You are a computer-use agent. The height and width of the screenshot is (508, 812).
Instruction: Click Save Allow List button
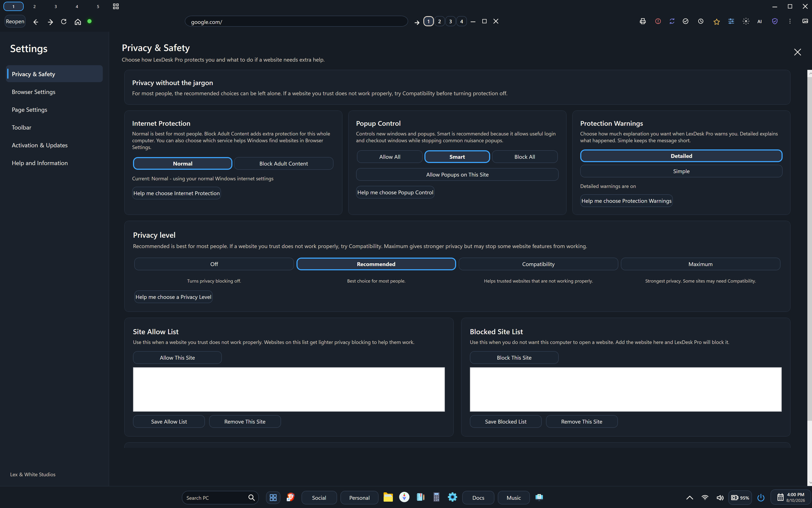click(169, 422)
